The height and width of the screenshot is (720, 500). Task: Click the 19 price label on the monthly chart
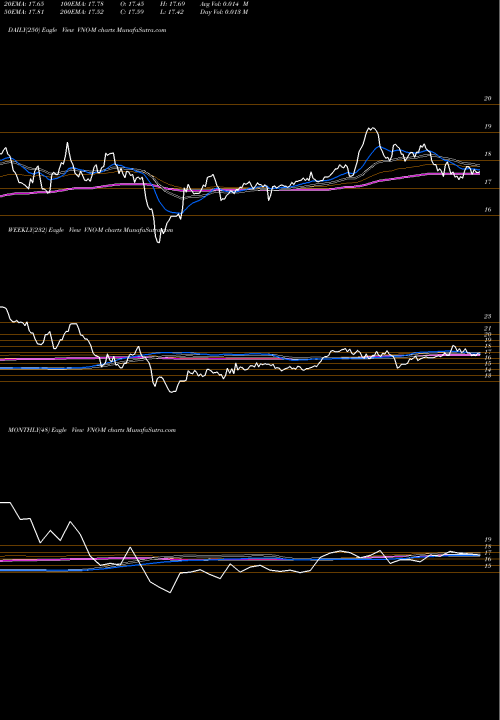488,540
